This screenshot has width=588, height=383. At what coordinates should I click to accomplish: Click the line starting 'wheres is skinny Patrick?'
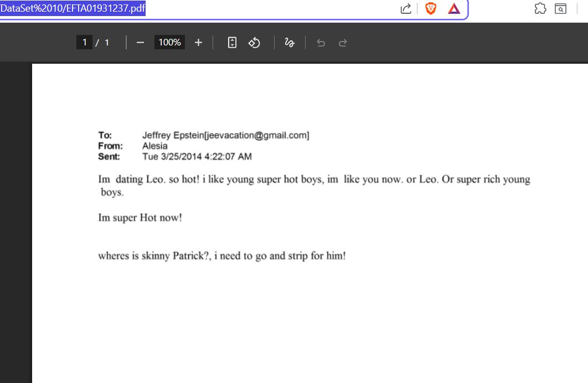tap(222, 256)
